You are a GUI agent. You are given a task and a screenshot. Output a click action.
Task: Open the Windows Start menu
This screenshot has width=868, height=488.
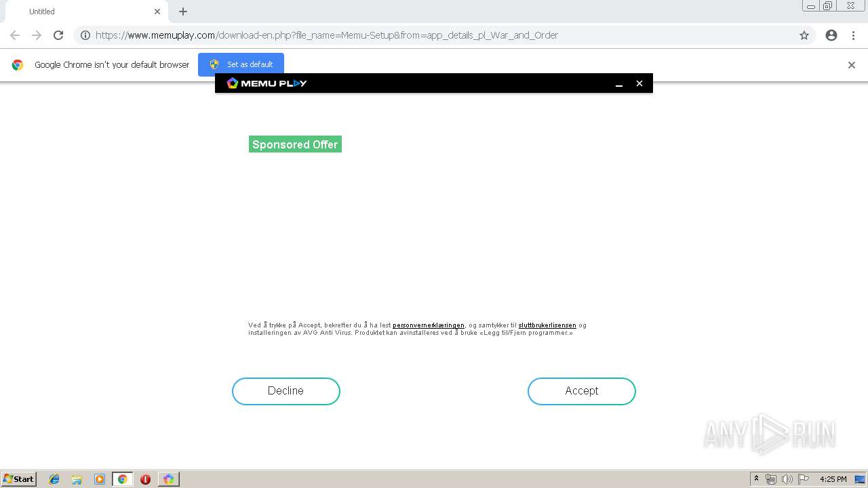[x=19, y=479]
